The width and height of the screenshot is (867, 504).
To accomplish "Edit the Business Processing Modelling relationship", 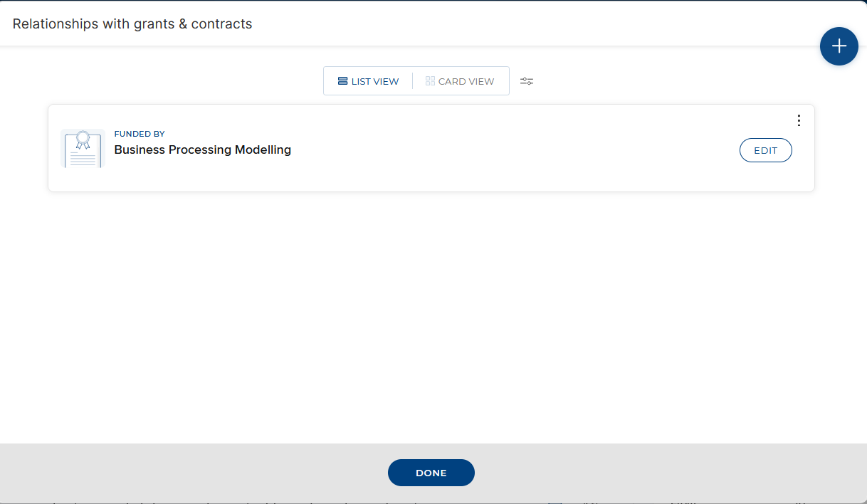I will click(x=765, y=150).
